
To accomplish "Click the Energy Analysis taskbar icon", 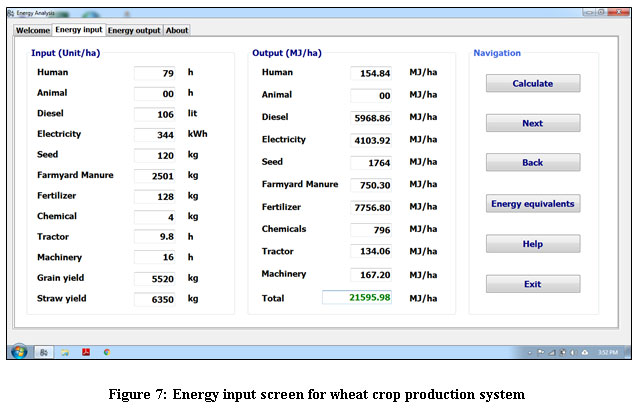I will (44, 352).
